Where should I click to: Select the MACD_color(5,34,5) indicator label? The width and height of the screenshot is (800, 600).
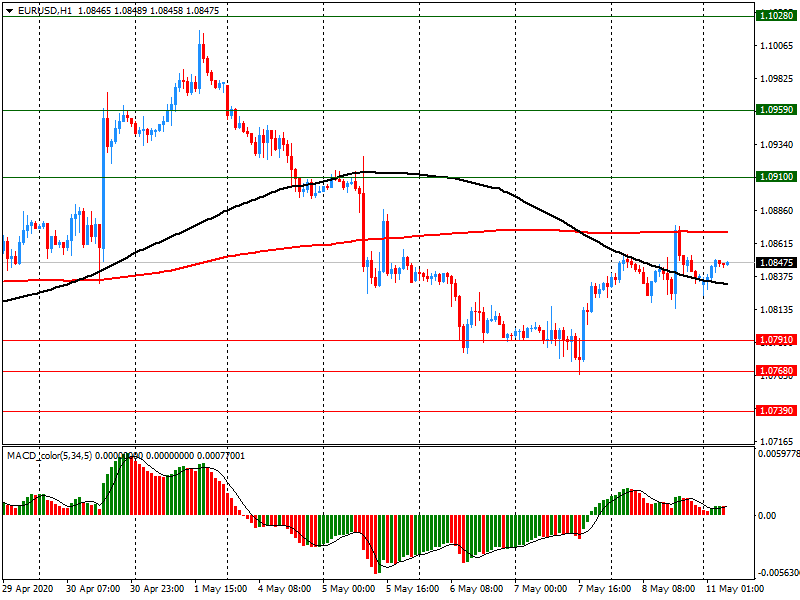click(x=49, y=456)
